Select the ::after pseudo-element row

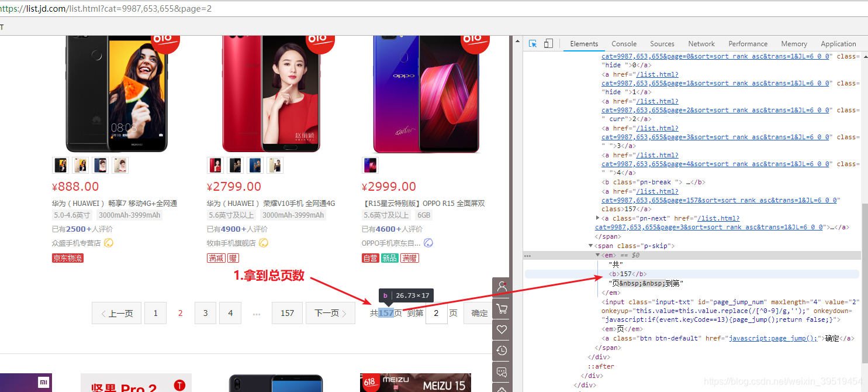(601, 366)
